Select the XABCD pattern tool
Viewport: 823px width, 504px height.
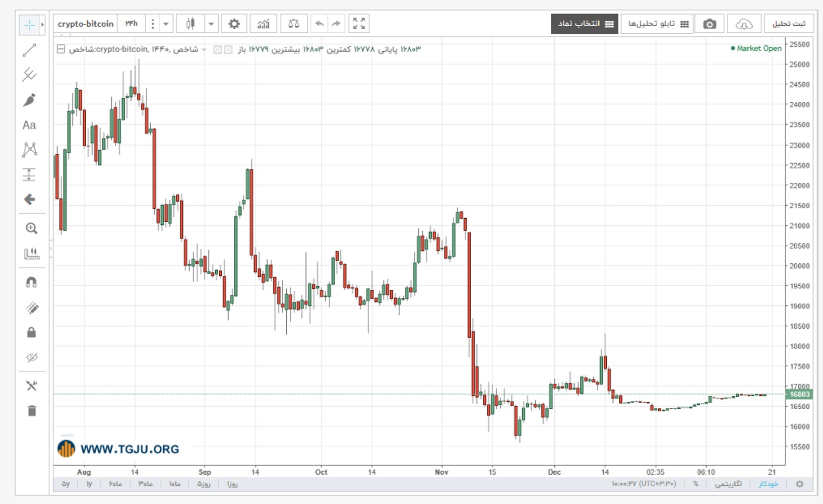[x=30, y=150]
